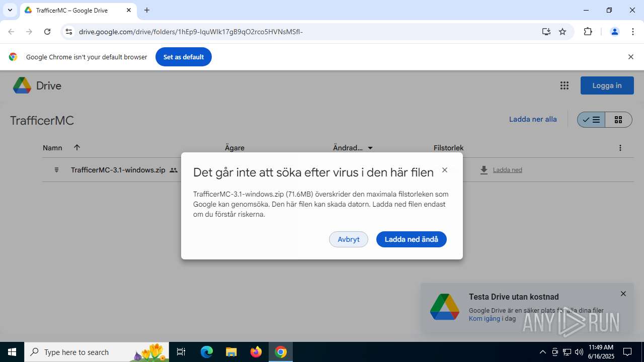Dismiss the default browser info bar
Image resolution: width=644 pixels, height=362 pixels.
630,57
